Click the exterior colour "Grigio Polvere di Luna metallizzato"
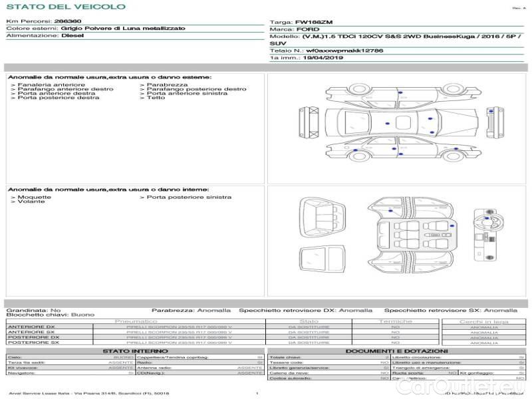This screenshot has height=399, width=532. (x=123, y=29)
